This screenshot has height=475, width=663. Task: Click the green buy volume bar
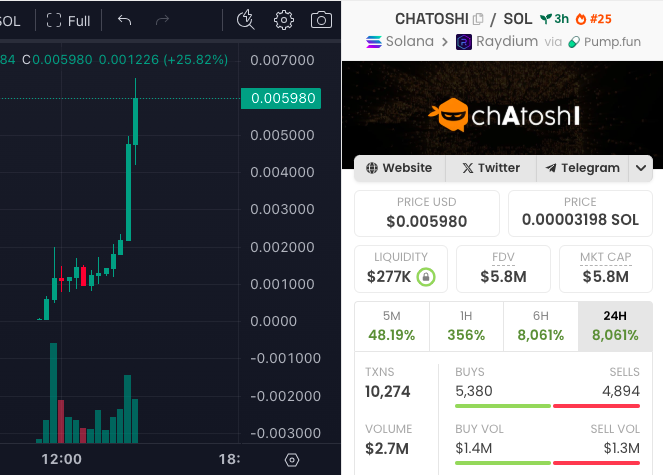point(503,463)
